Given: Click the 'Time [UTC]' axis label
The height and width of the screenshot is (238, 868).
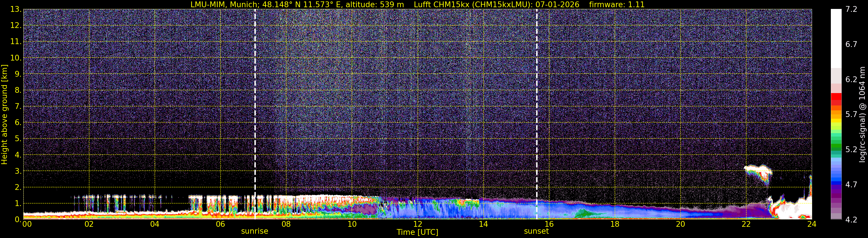Looking at the screenshot, I should (x=417, y=232).
